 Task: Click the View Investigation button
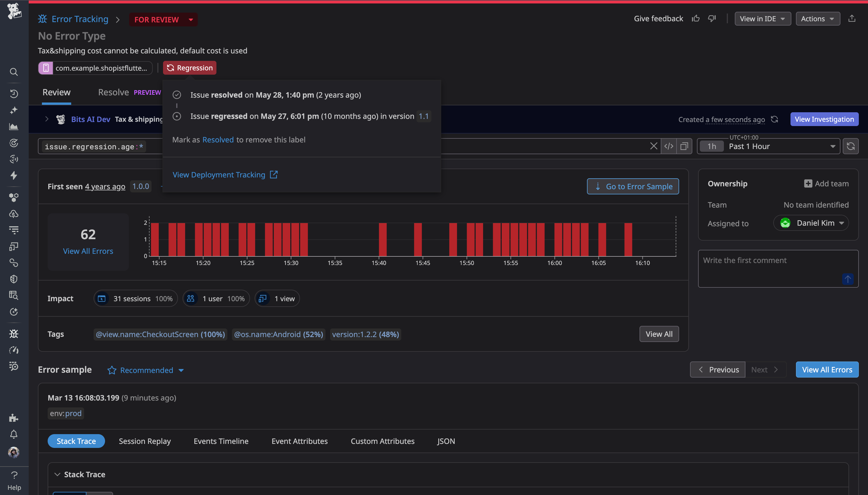click(824, 119)
